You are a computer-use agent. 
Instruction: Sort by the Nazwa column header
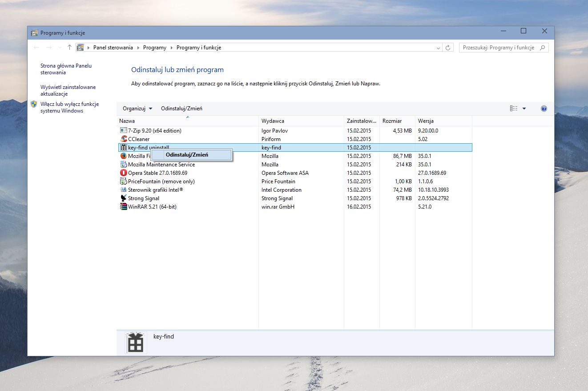(x=188, y=121)
